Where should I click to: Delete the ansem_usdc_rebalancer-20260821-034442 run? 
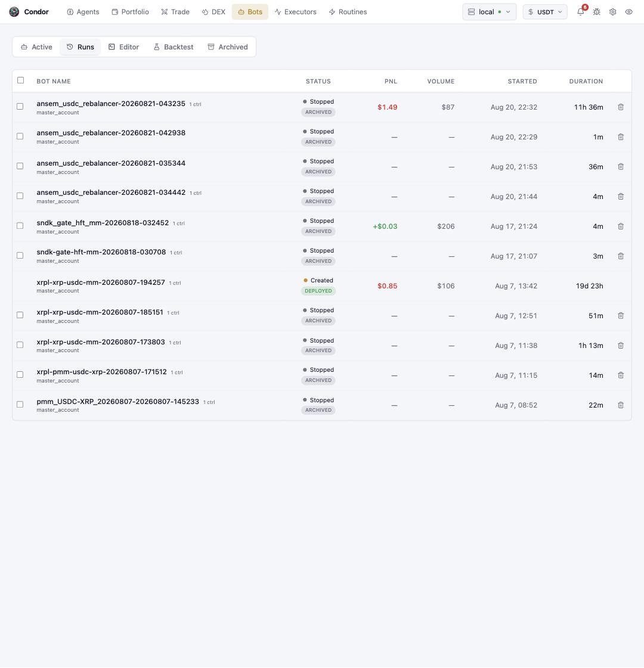point(621,197)
